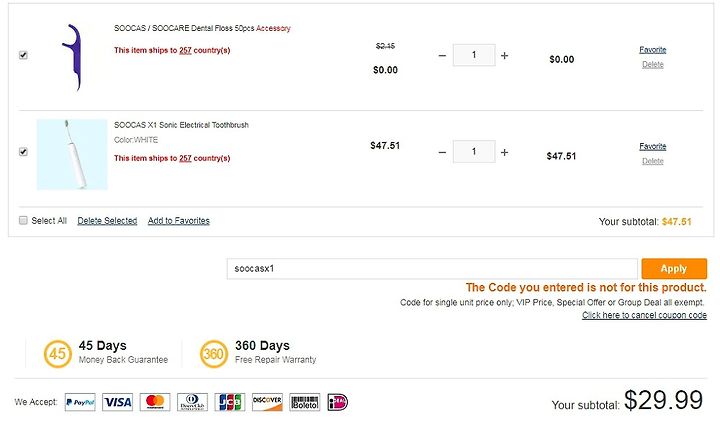Uncheck the Sonic Toothbrush item checkbox
This screenshot has height=424, width=720.
point(23,152)
